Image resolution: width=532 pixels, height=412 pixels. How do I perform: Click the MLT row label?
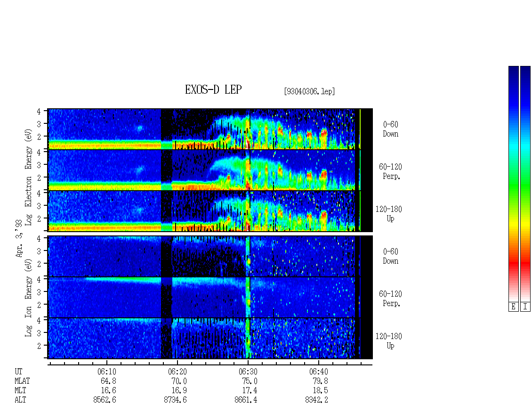point(20,391)
